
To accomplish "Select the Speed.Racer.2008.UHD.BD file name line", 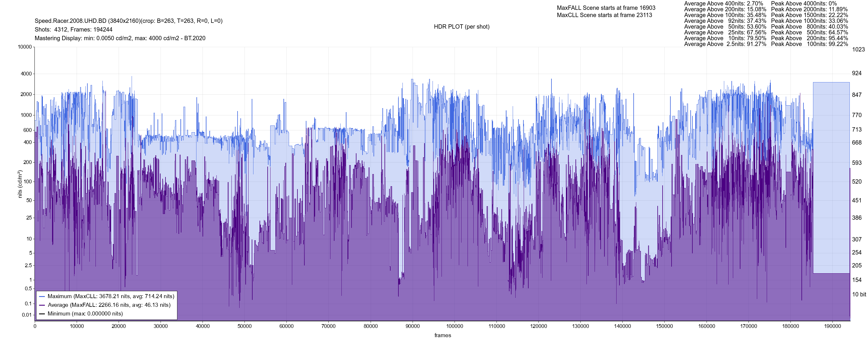I will (x=128, y=21).
